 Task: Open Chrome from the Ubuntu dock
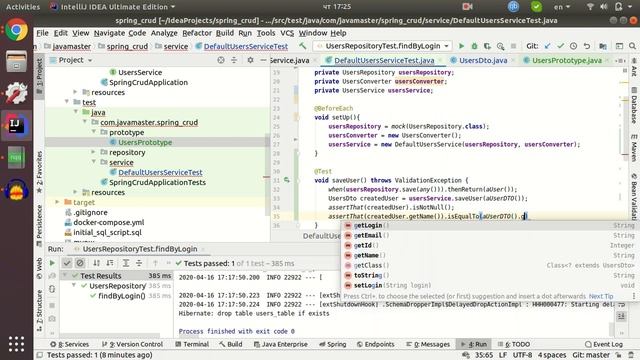tap(16, 30)
